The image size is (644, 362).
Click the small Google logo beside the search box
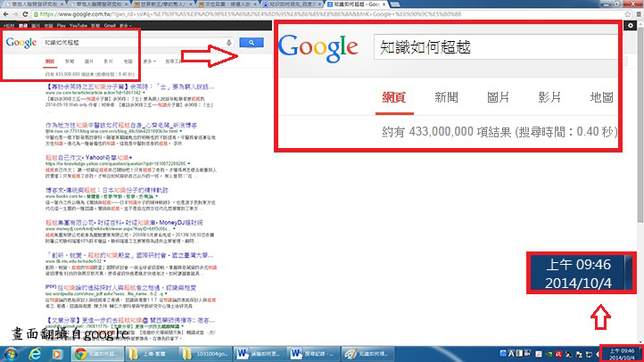tap(21, 42)
